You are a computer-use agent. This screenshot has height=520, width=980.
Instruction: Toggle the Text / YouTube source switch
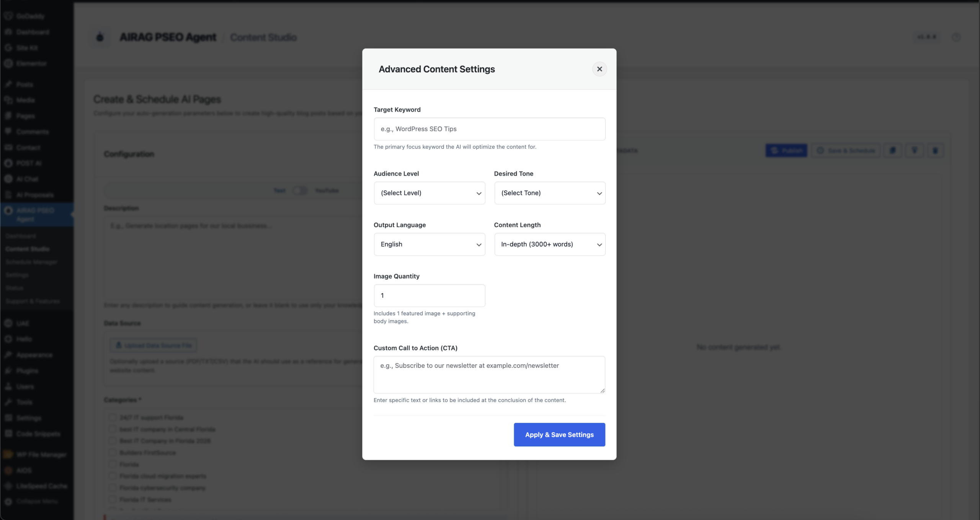coord(300,190)
